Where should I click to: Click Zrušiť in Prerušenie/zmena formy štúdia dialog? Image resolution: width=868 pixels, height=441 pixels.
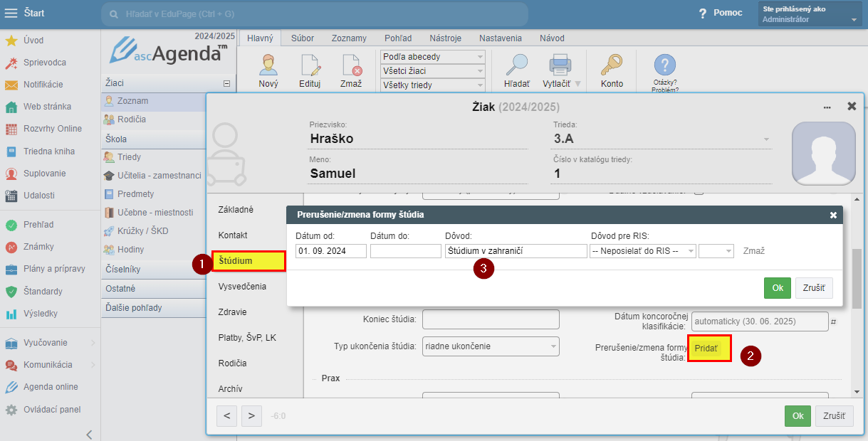coord(814,288)
